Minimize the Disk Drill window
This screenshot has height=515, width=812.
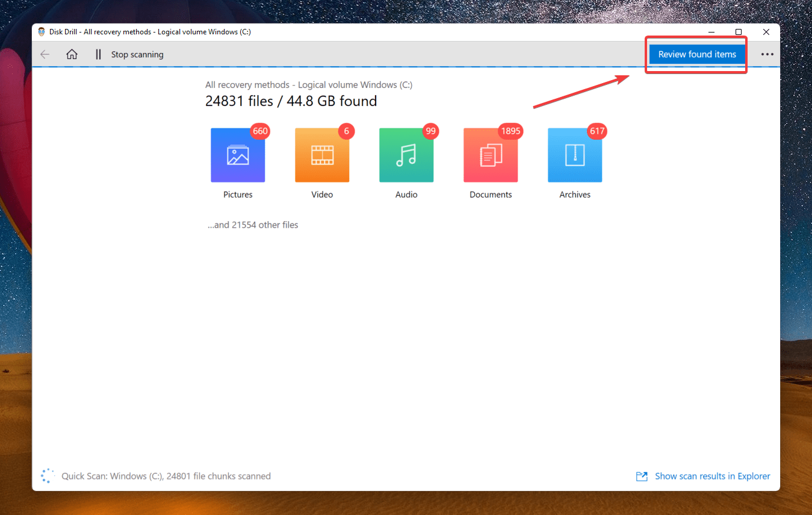pyautogui.click(x=711, y=32)
